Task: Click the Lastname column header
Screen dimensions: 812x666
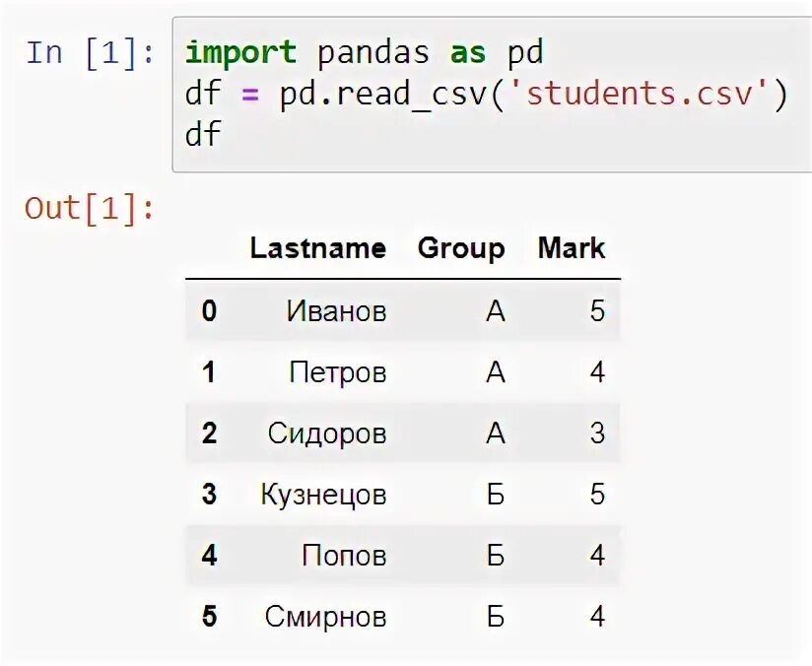Action: pos(318,248)
